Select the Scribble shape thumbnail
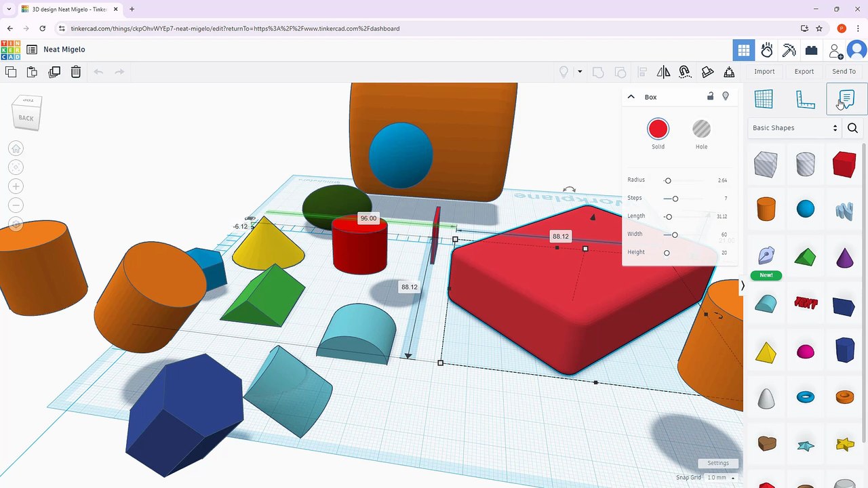 coord(844,211)
